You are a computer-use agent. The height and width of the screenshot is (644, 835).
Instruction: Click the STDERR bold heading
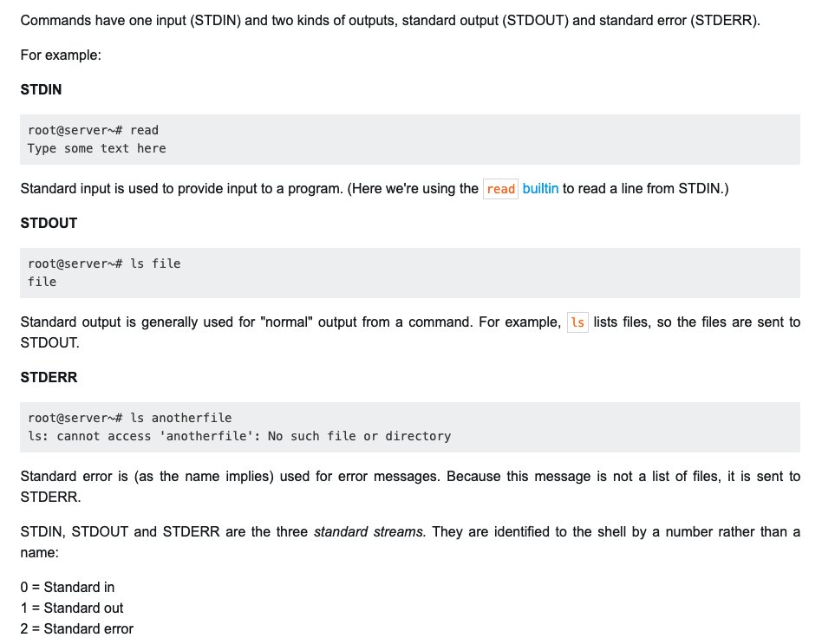tap(49, 377)
